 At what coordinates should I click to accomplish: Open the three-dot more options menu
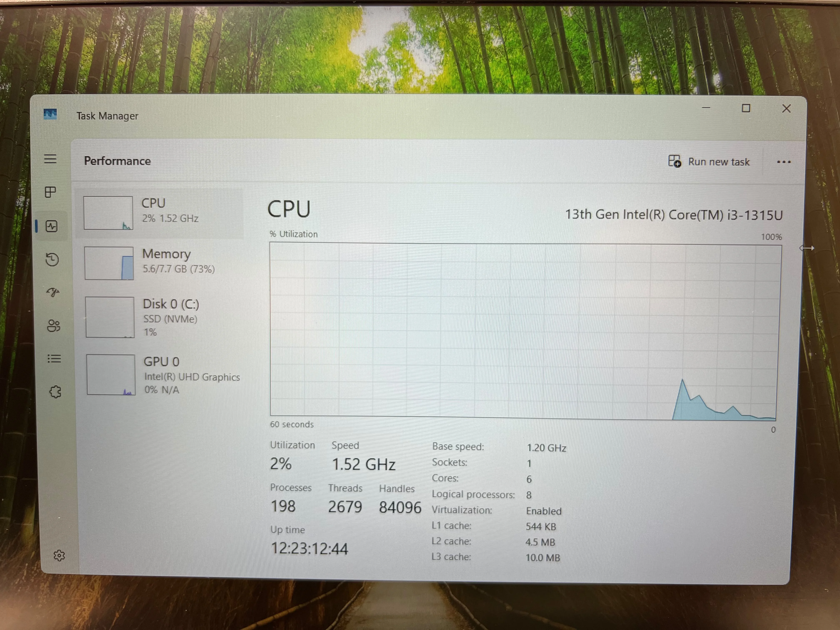click(784, 162)
